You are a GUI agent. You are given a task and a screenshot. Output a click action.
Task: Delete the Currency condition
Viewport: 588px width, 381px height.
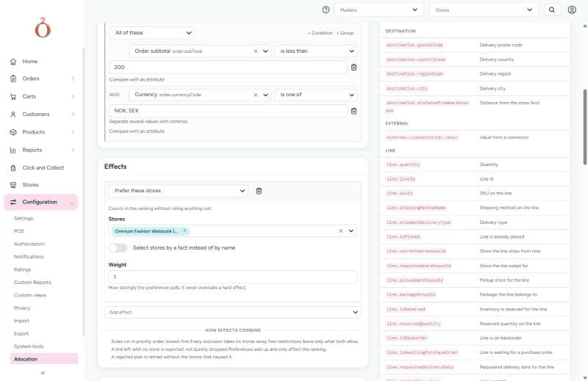tap(354, 112)
